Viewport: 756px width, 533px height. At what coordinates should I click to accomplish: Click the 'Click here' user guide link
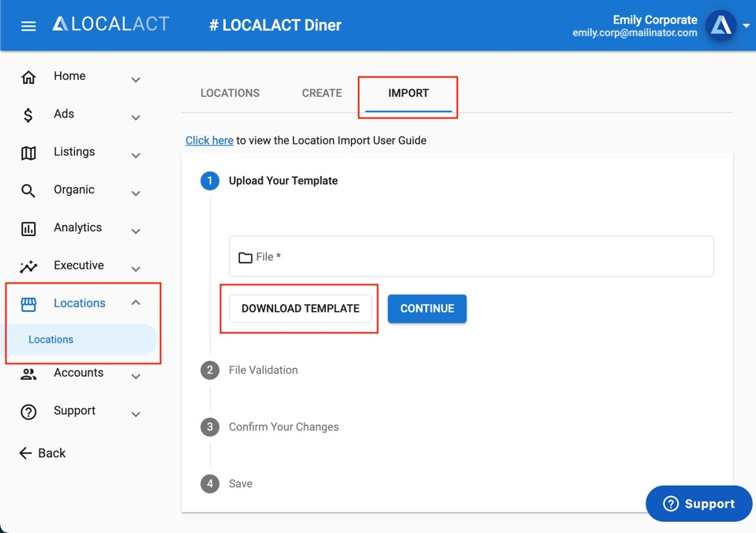209,141
